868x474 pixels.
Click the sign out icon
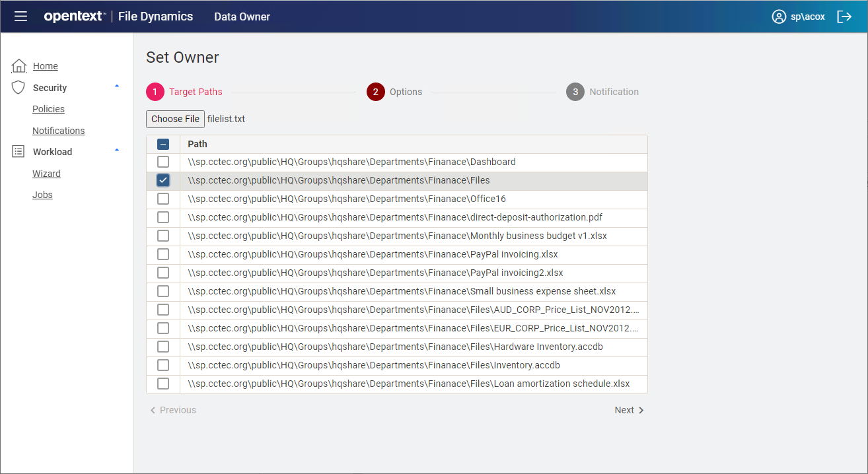pos(844,17)
